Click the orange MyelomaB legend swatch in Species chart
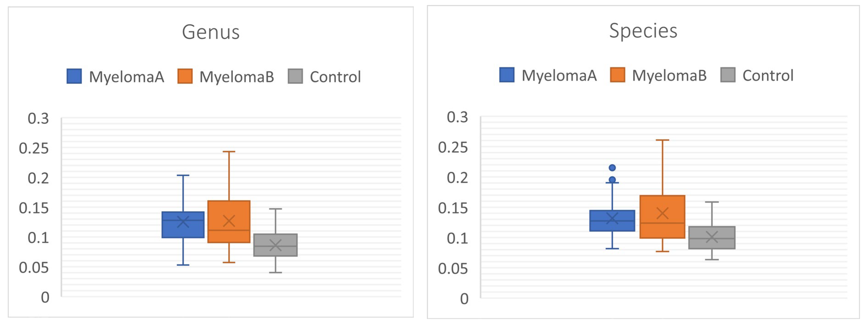The height and width of the screenshot is (324, 868). tap(617, 75)
